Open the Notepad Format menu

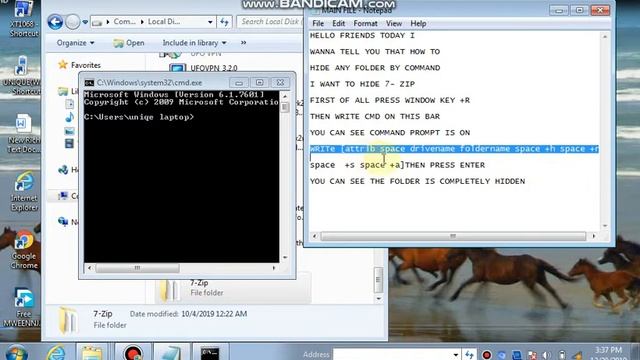pos(365,23)
